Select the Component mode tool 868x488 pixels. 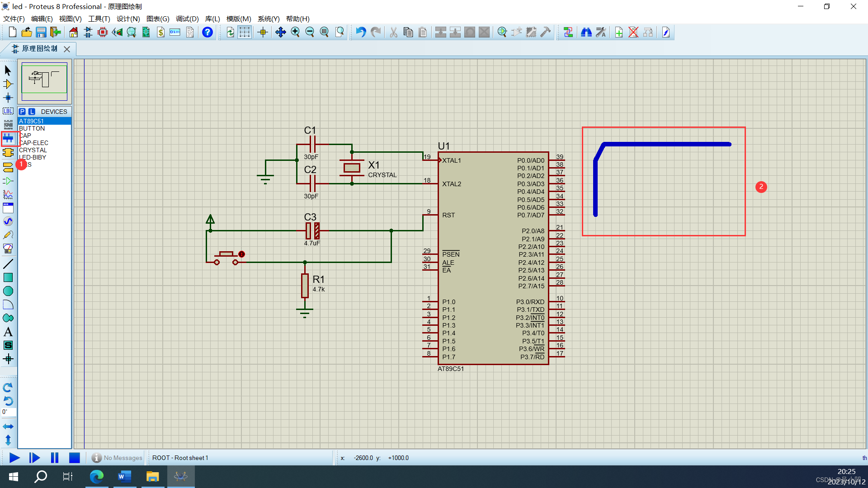(8, 84)
